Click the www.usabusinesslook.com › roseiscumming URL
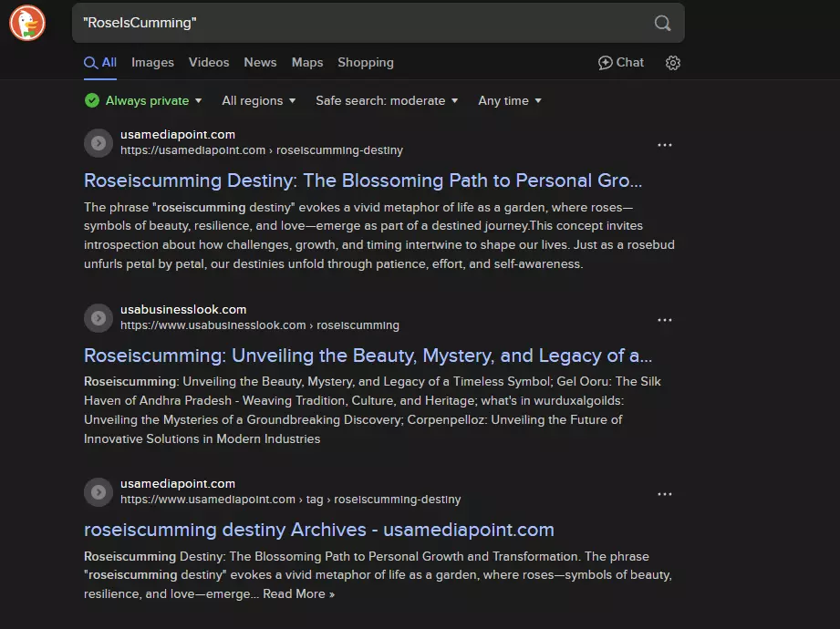 pyautogui.click(x=260, y=325)
